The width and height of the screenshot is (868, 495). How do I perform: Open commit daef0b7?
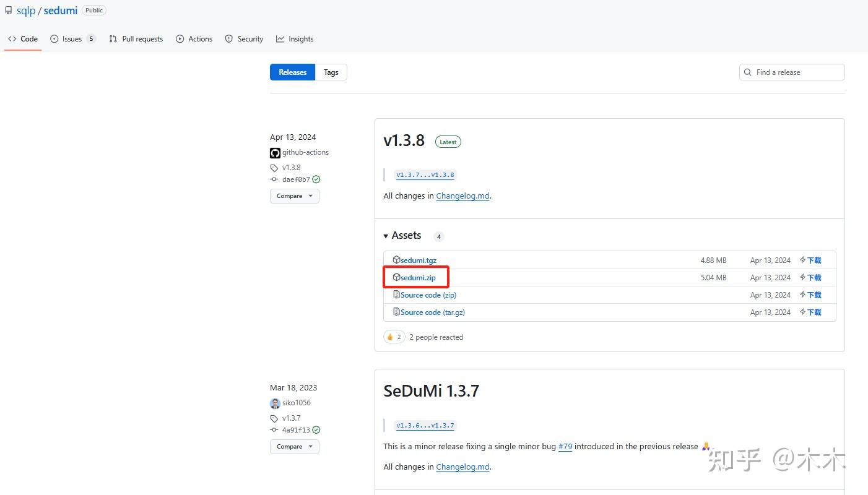pyautogui.click(x=296, y=179)
